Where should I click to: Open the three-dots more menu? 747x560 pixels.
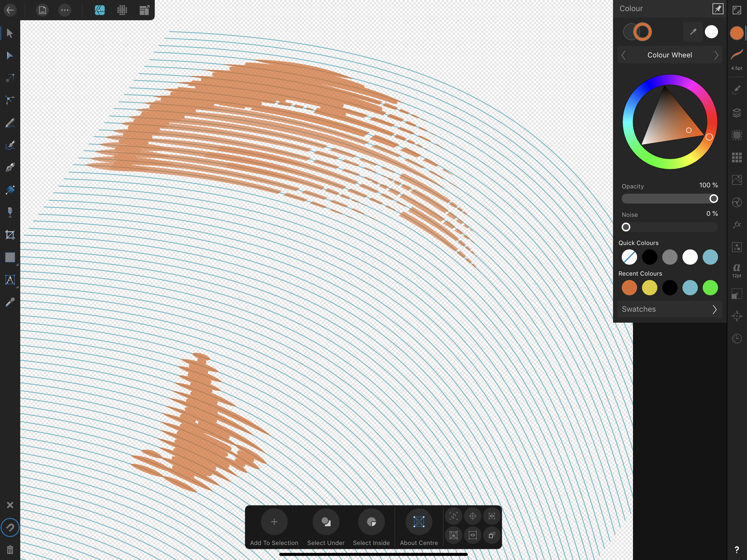click(x=65, y=10)
